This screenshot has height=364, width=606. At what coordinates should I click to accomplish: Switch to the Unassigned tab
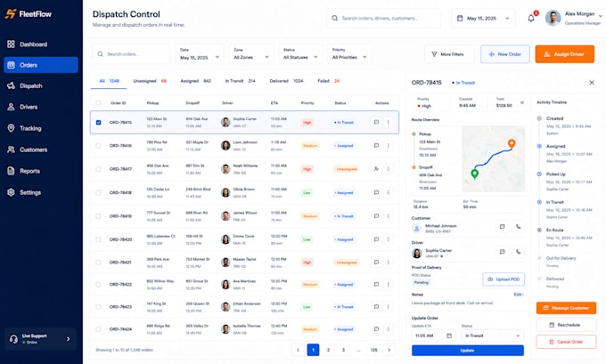point(150,81)
